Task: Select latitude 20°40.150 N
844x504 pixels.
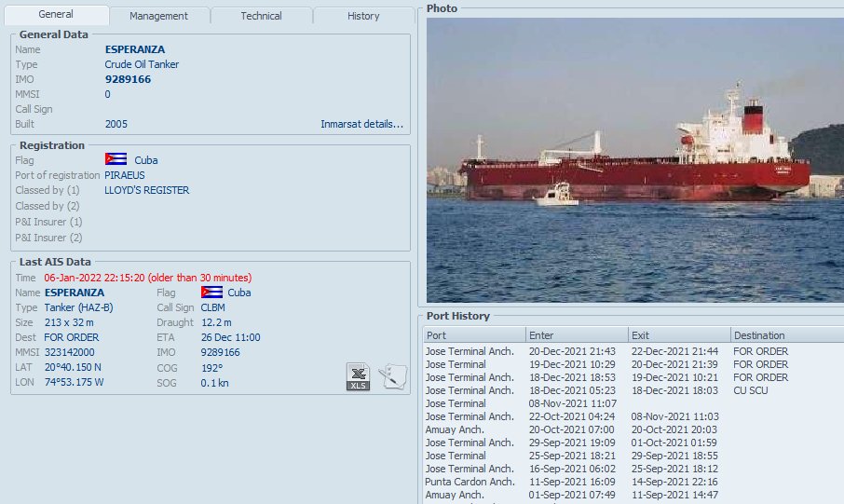Action: [x=73, y=367]
